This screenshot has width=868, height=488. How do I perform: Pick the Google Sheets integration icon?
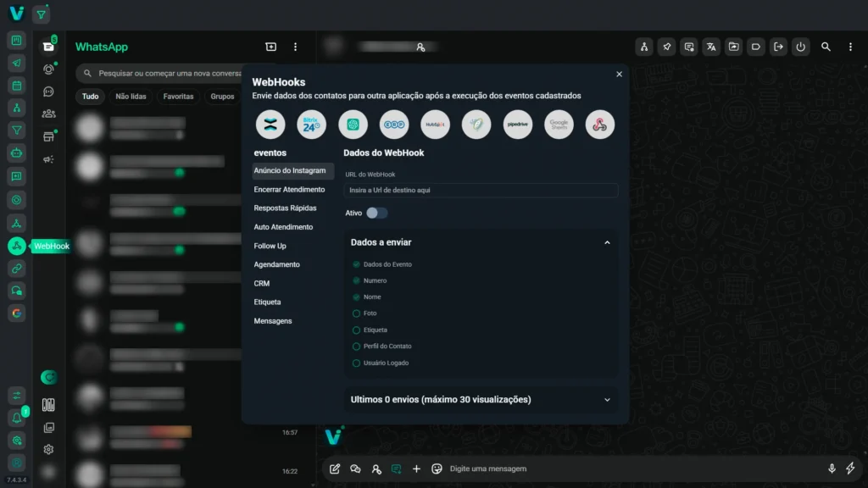[559, 125]
